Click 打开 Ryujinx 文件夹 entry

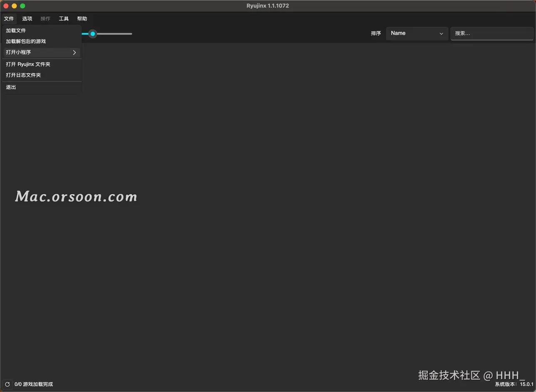(x=42, y=64)
